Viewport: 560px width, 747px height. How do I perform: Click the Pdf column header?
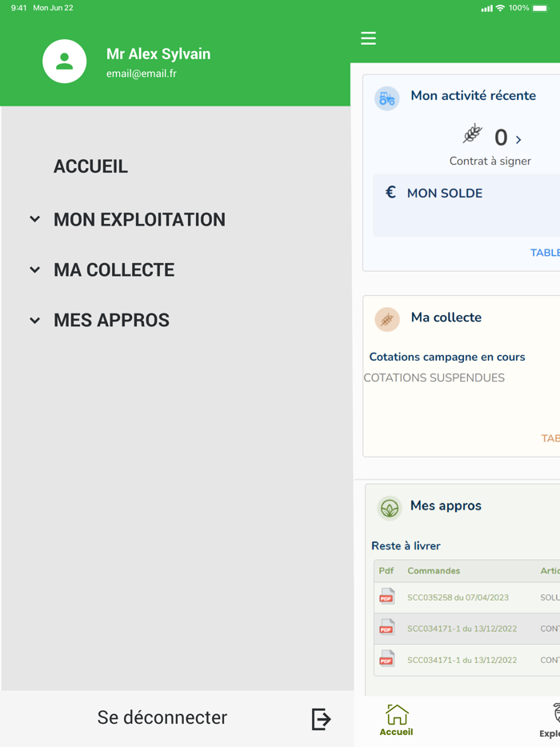tap(386, 571)
